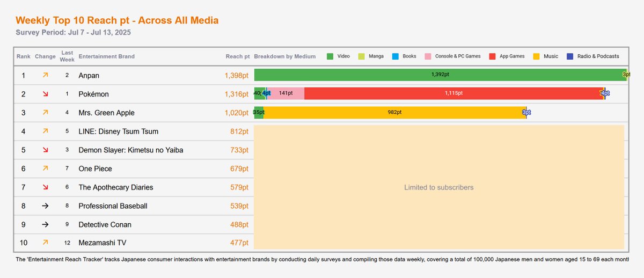Viewport: 644px width, 278px height.
Task: Click the 539pt reach value
Action: (x=239, y=206)
